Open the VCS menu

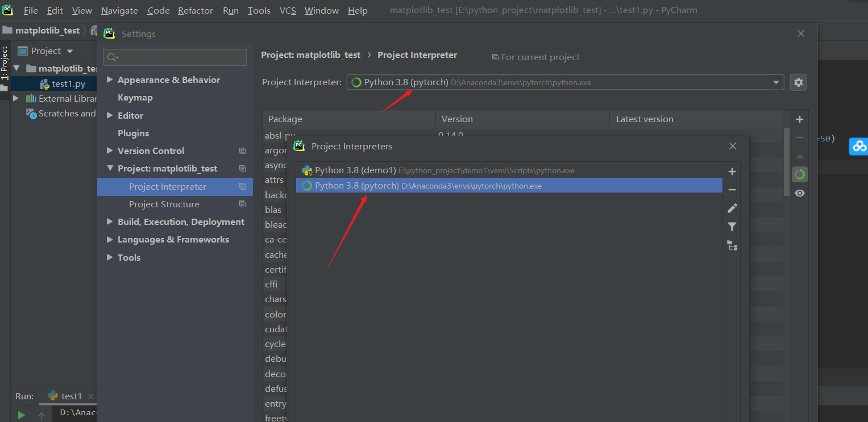point(288,10)
